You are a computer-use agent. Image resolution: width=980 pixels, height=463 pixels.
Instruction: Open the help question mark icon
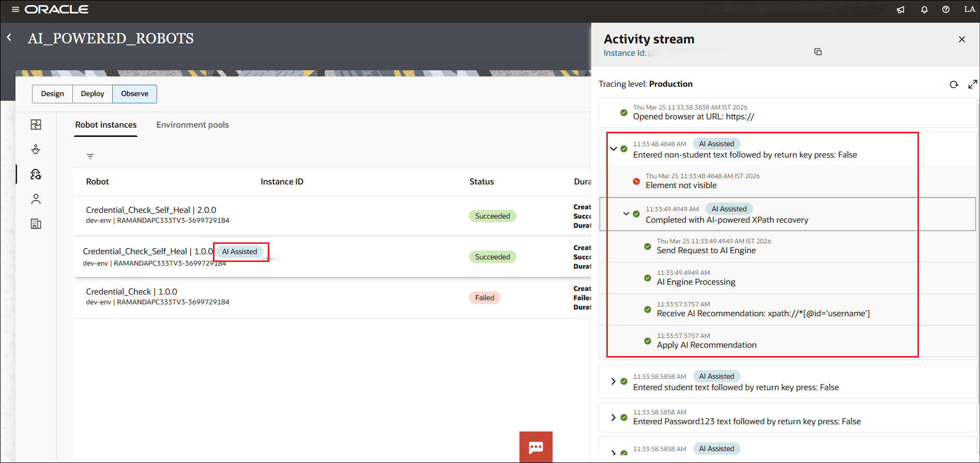tap(946, 9)
